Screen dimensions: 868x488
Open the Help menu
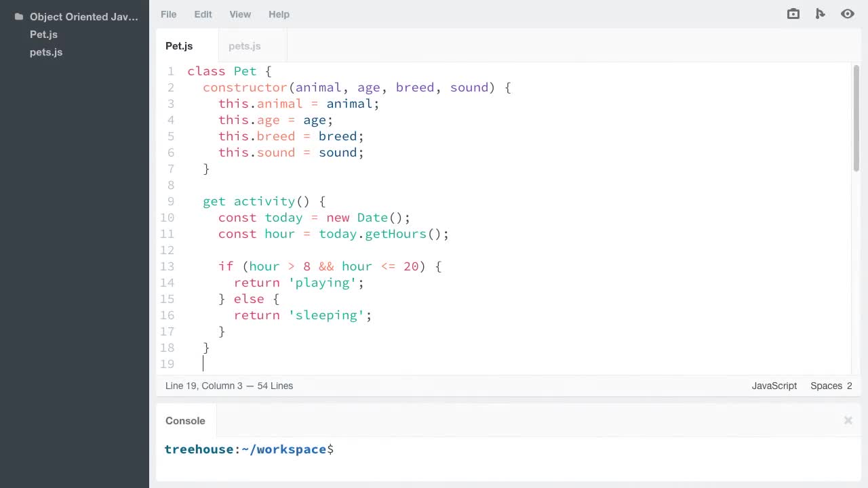(x=279, y=14)
